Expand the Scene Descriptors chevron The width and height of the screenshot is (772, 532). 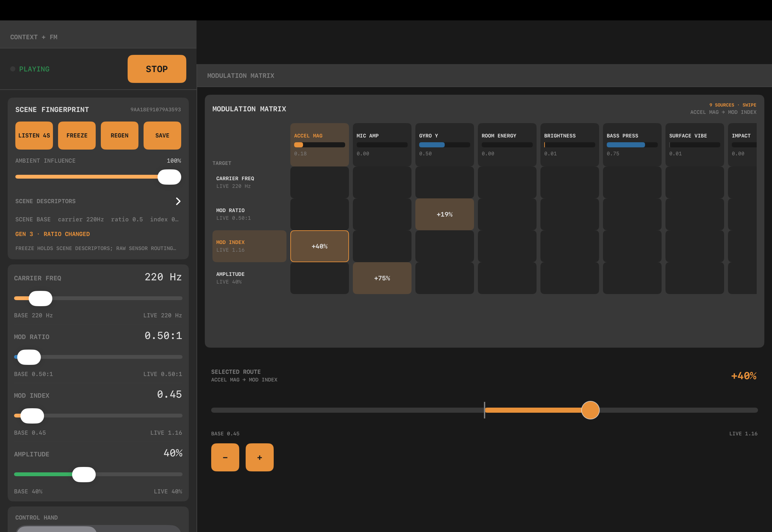pyautogui.click(x=178, y=201)
